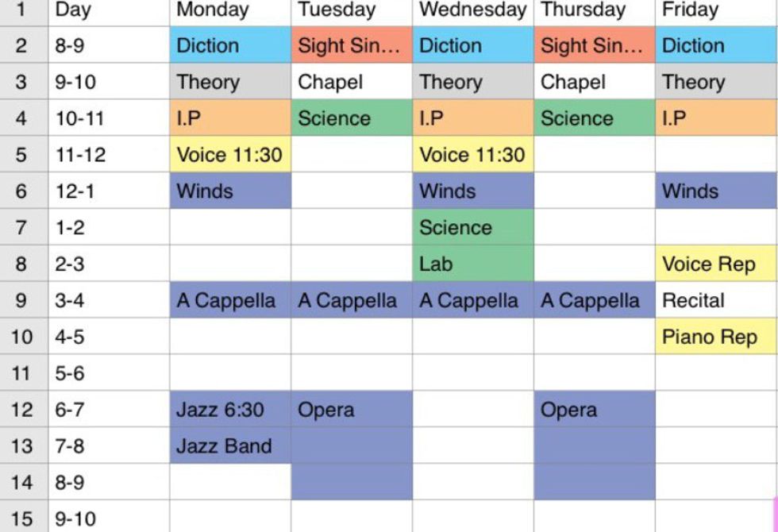Select Tuesday's Opera cell
Screen dimensions: 778x532
coord(352,410)
